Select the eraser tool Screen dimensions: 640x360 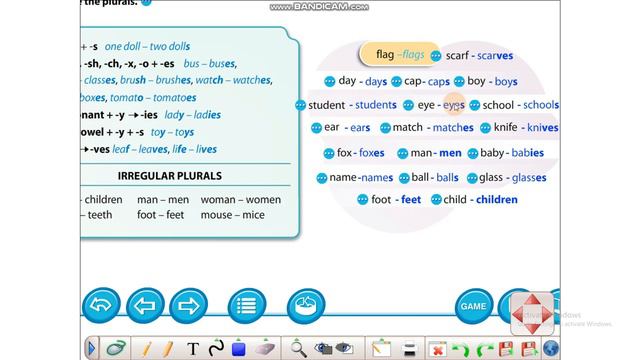[265, 348]
